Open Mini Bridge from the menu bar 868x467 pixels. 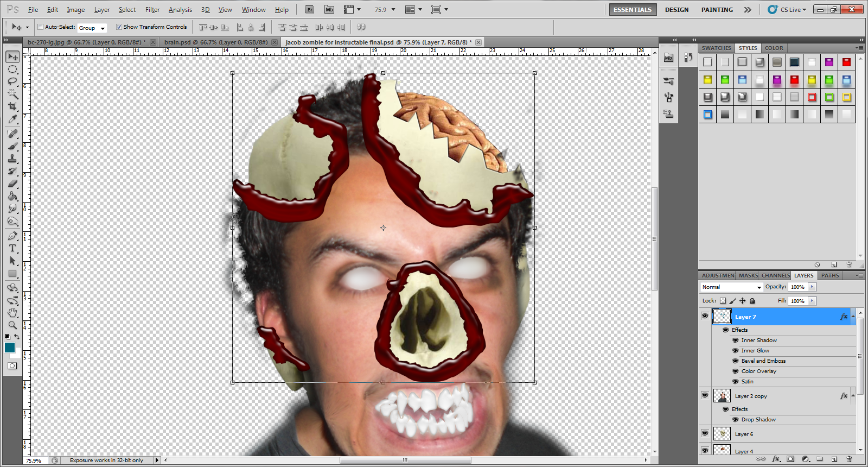(329, 9)
